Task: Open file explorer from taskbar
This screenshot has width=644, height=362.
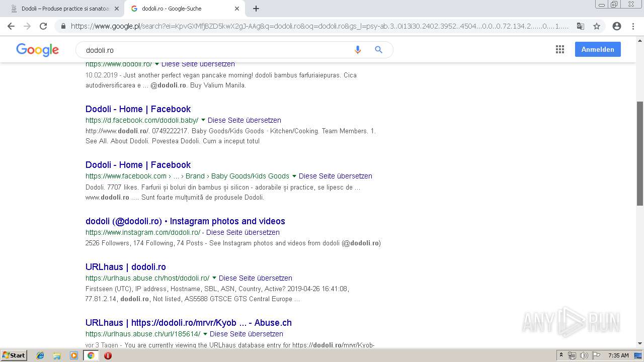Action: (x=57, y=355)
